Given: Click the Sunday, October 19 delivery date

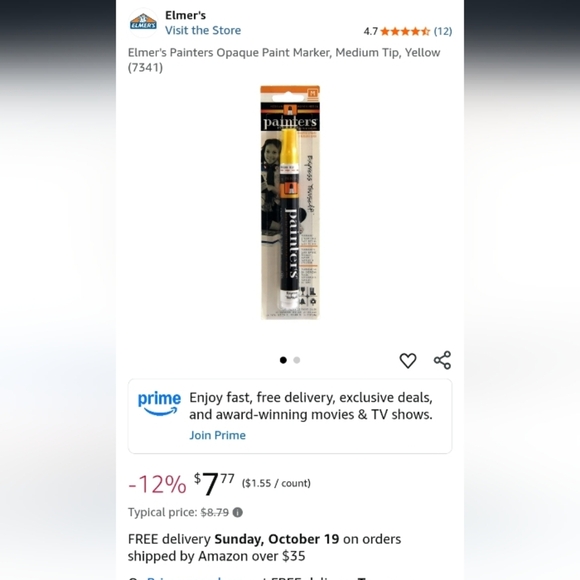Looking at the screenshot, I should [277, 539].
